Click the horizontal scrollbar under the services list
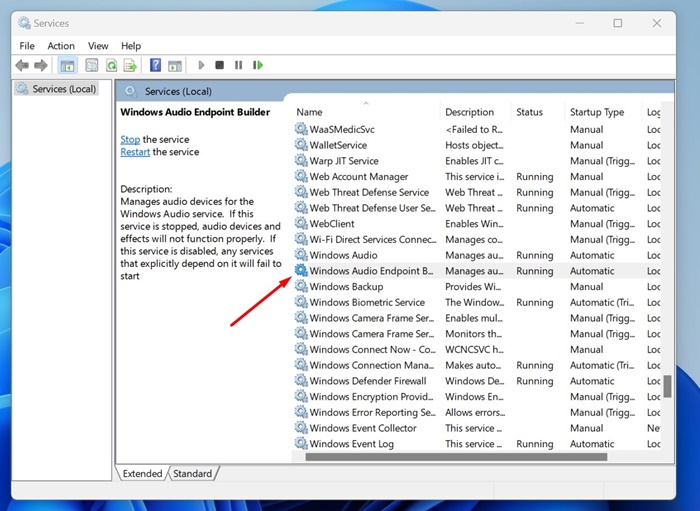The image size is (700, 511). 455,457
